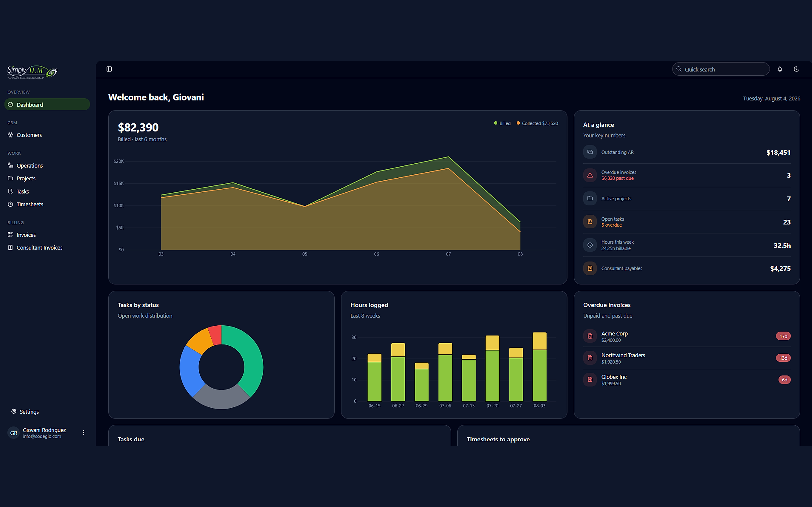The width and height of the screenshot is (812, 507).
Task: Click the SimplyILM logo
Action: pyautogui.click(x=32, y=72)
